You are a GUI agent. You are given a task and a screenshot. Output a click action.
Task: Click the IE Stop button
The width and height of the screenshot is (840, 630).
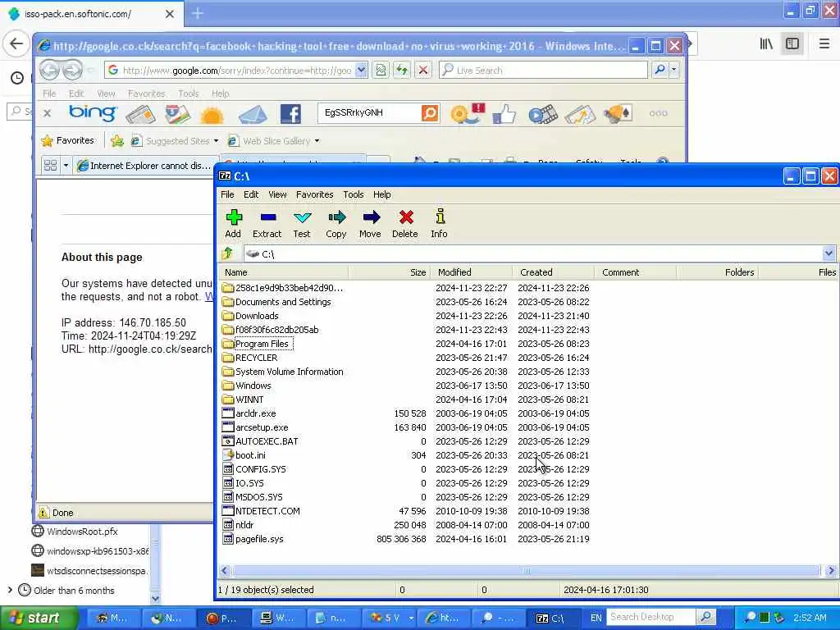(423, 71)
